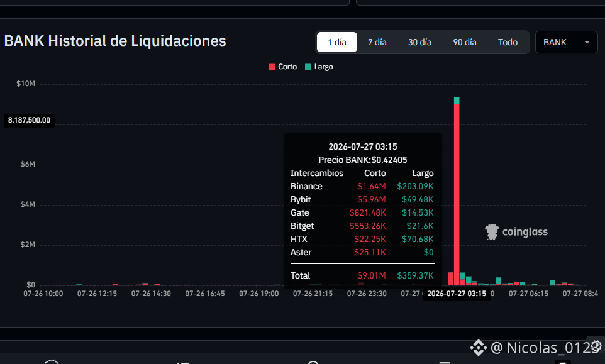Switch to the 7 día tab
The width and height of the screenshot is (605, 364).
coord(377,42)
